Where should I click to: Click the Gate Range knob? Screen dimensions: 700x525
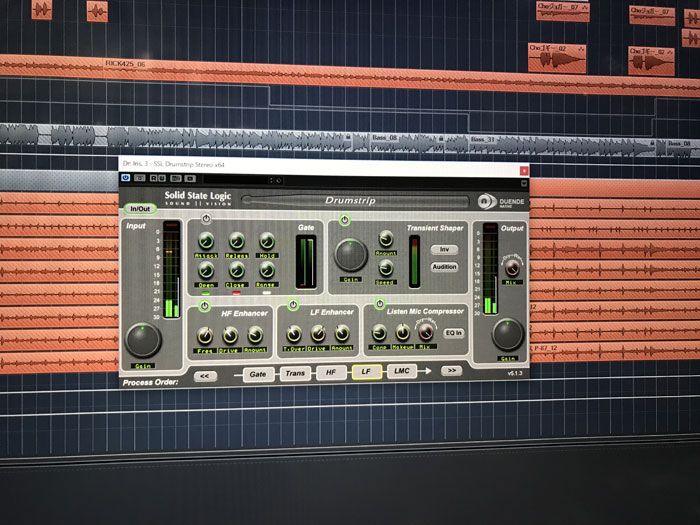point(267,270)
